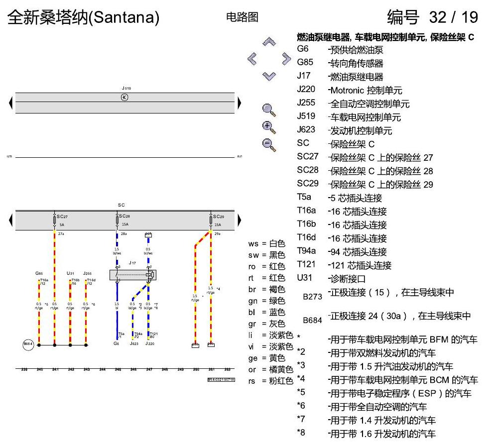Click the SC27 fuse symbol
Viewport: 488px width, 448px height.
tap(54, 220)
